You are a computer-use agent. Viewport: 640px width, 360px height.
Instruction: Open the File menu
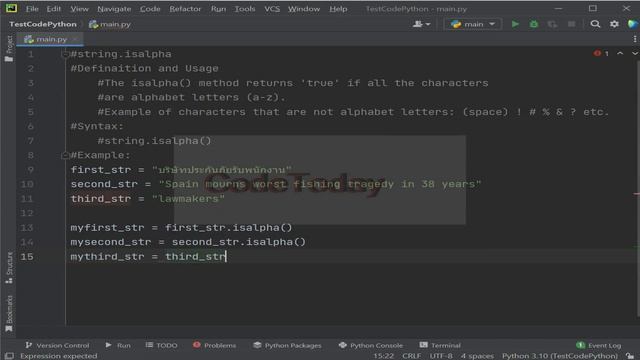click(x=32, y=9)
